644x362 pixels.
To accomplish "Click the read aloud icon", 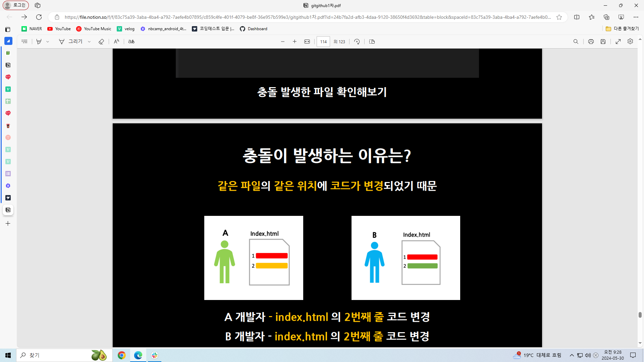I will point(116,42).
